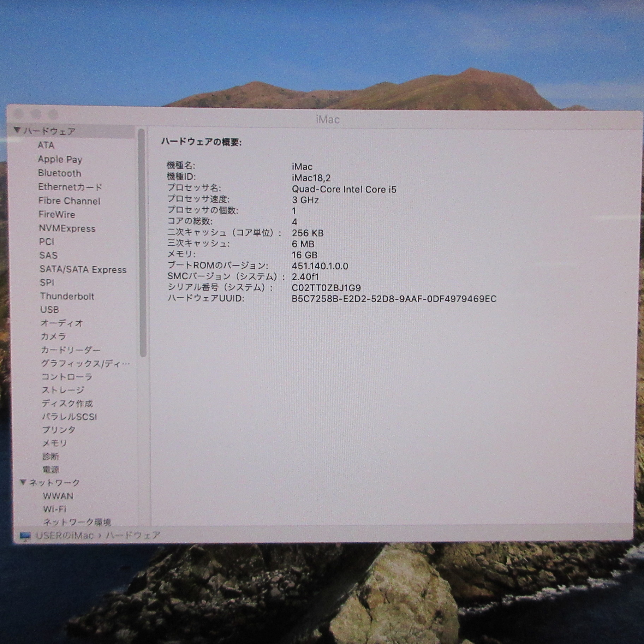
Task: Select 診断 in the sidebar
Action: tap(50, 456)
